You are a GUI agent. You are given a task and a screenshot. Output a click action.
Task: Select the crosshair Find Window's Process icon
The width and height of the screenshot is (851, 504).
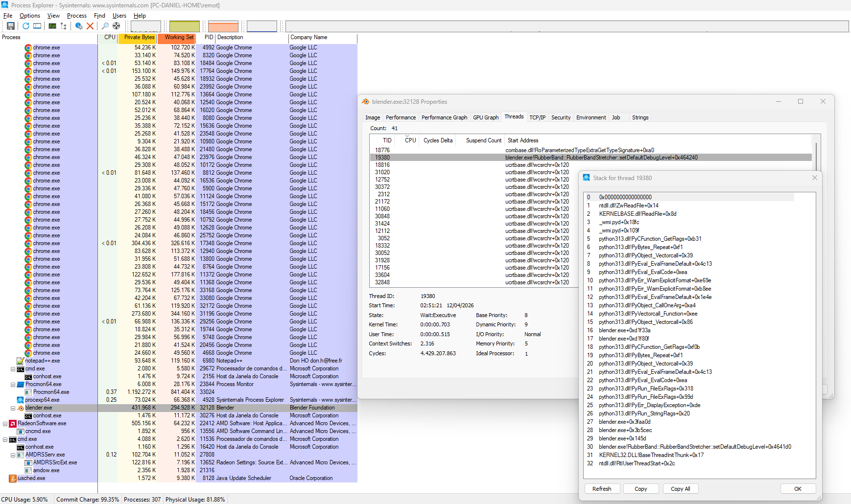pos(117,26)
